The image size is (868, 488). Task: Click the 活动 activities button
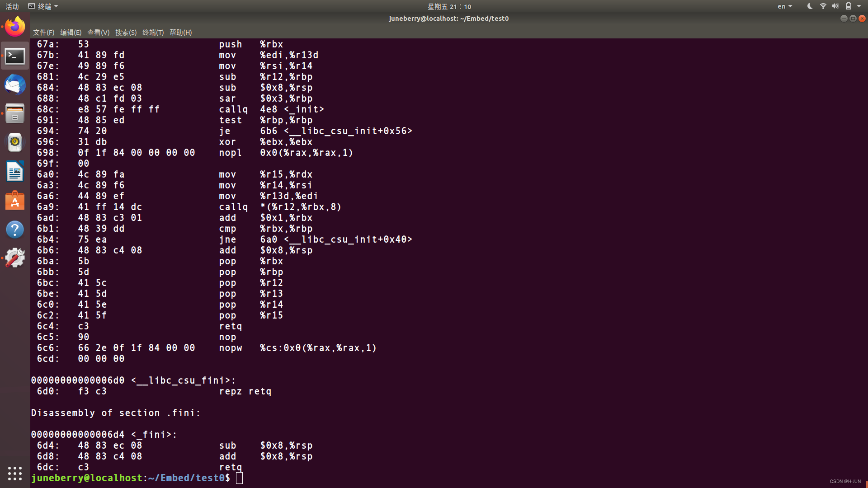click(12, 6)
